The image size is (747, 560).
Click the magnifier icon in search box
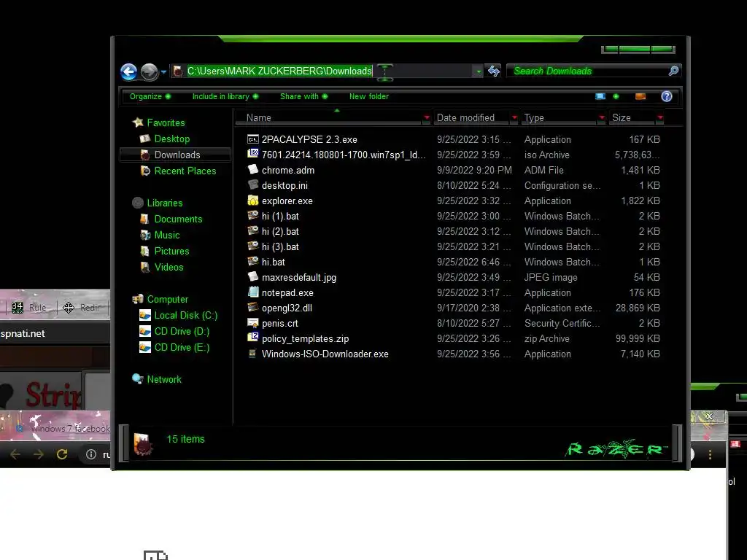[673, 71]
